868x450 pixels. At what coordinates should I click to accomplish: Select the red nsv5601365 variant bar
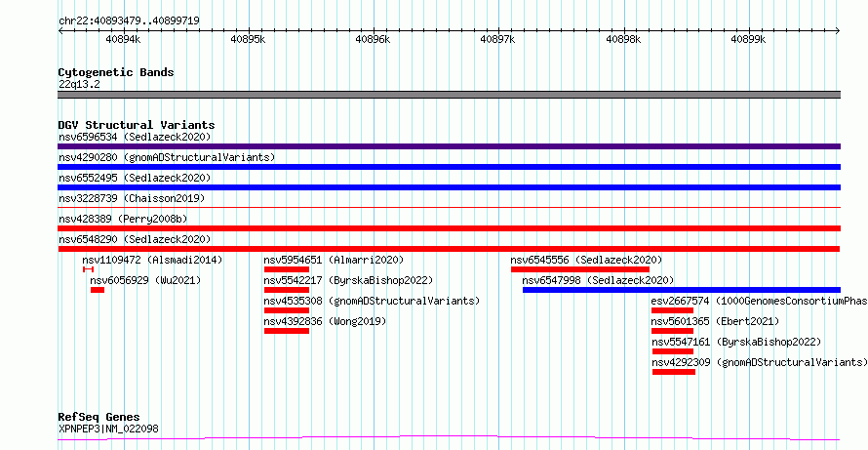pos(673,331)
